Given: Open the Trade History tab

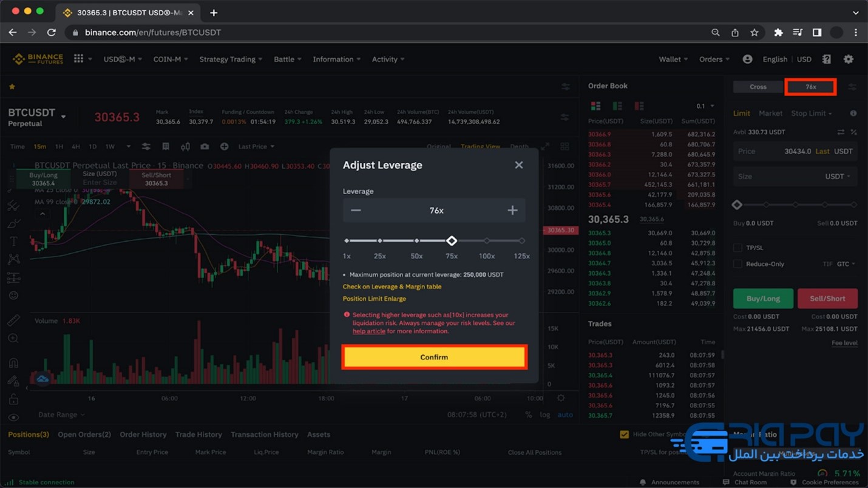Looking at the screenshot, I should (x=198, y=435).
